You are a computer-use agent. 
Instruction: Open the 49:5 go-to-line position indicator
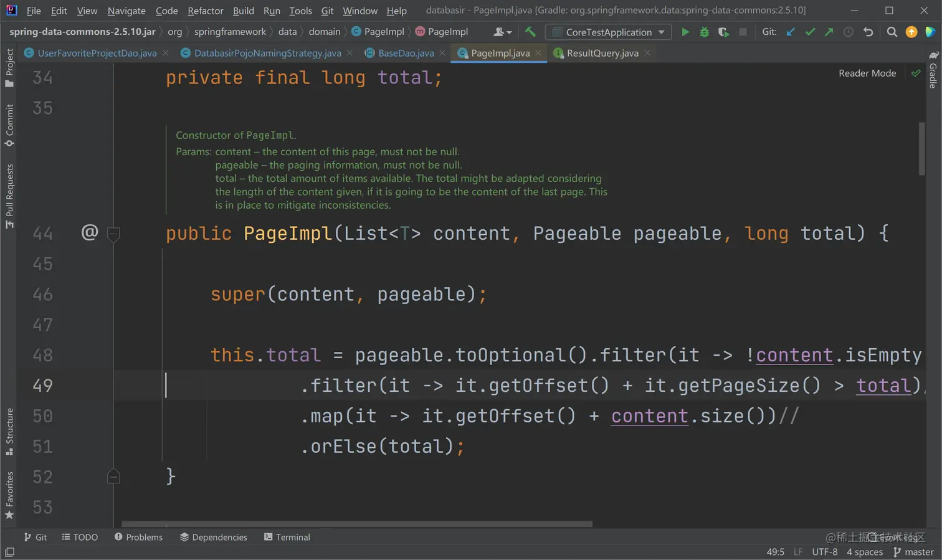776,552
